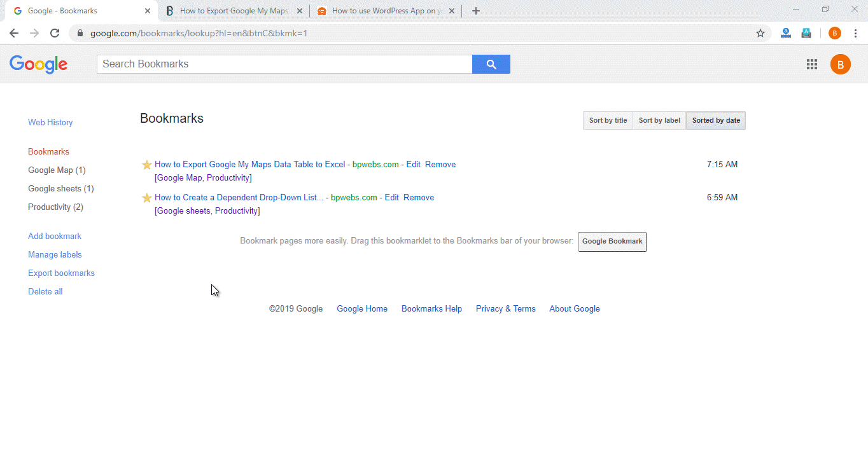The image size is (868, 468).
Task: Click the browser back arrow
Action: pyautogui.click(x=14, y=33)
